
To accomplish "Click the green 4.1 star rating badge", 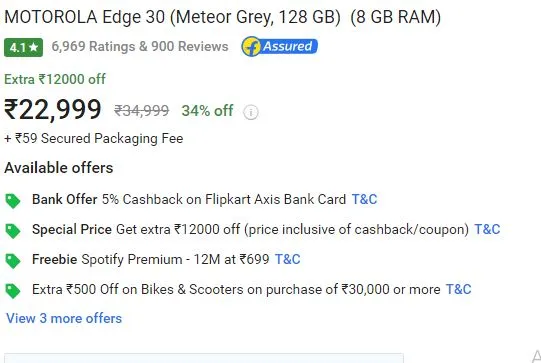I will click(23, 47).
